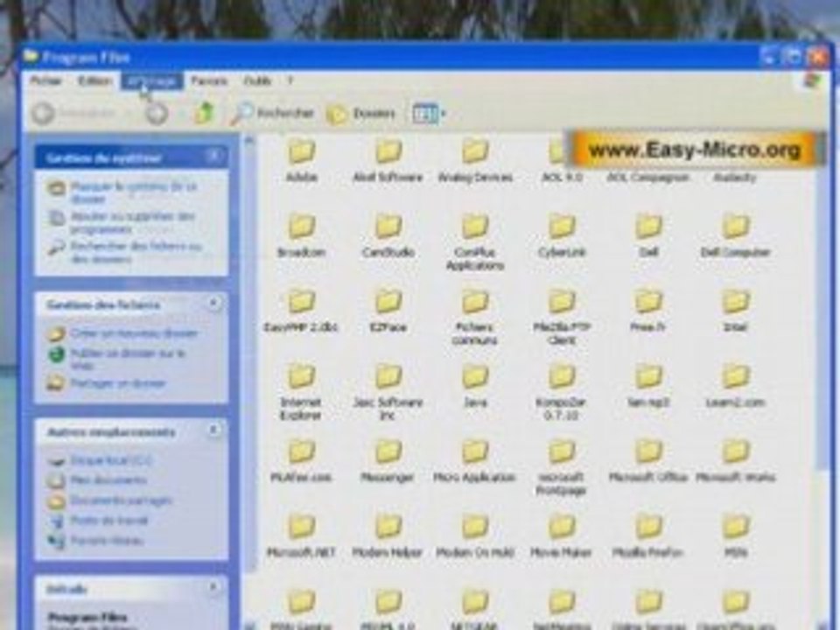Screen dimensions: 840x630
Task: Open the Dell Computer folder
Action: point(736,235)
